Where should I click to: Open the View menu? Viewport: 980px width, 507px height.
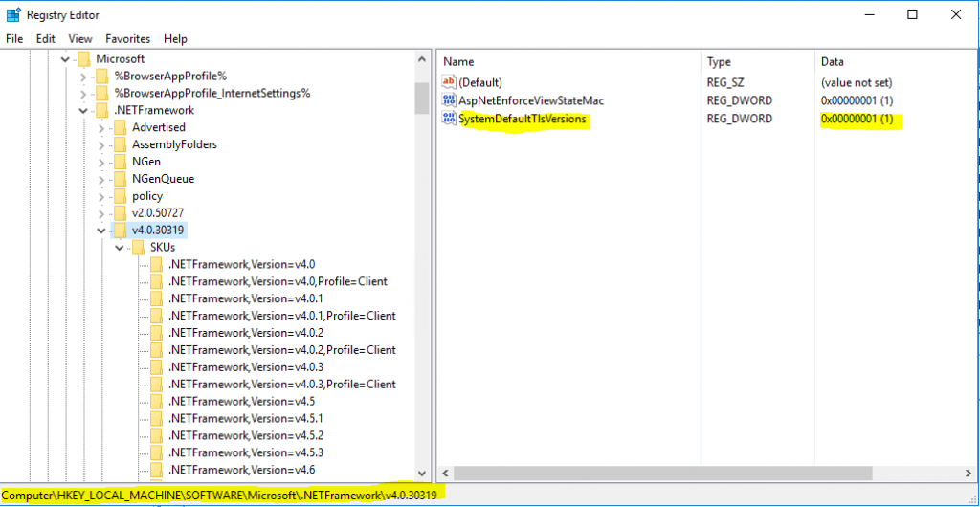(80, 38)
